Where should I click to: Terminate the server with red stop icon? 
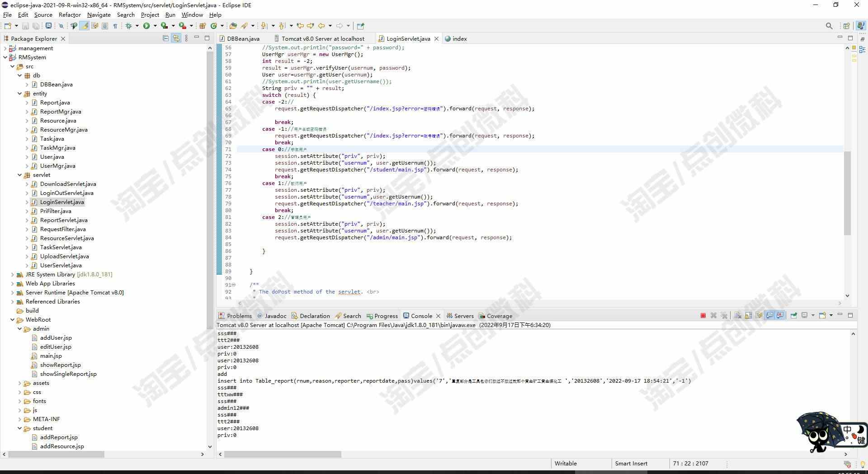click(x=703, y=316)
